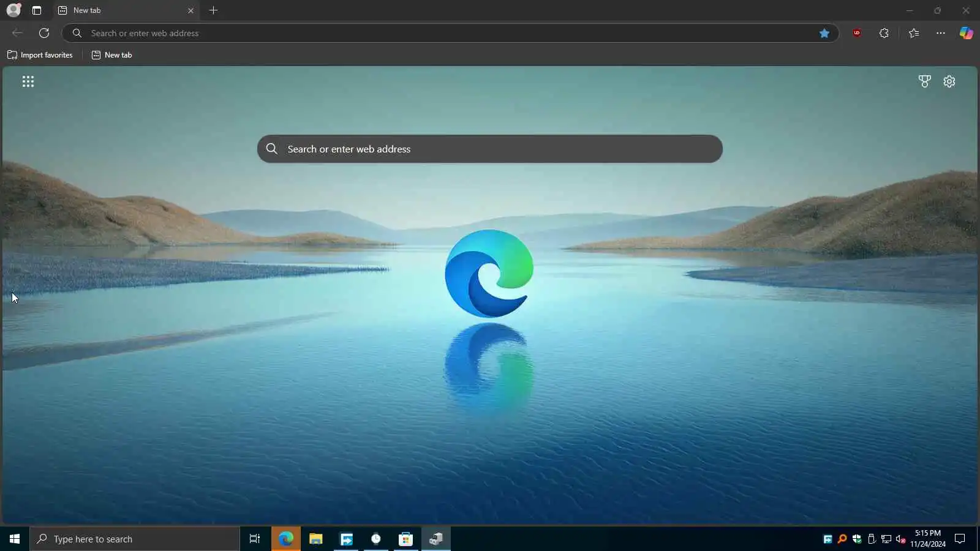
Task: Add this page to favorites with the star
Action: (x=824, y=33)
